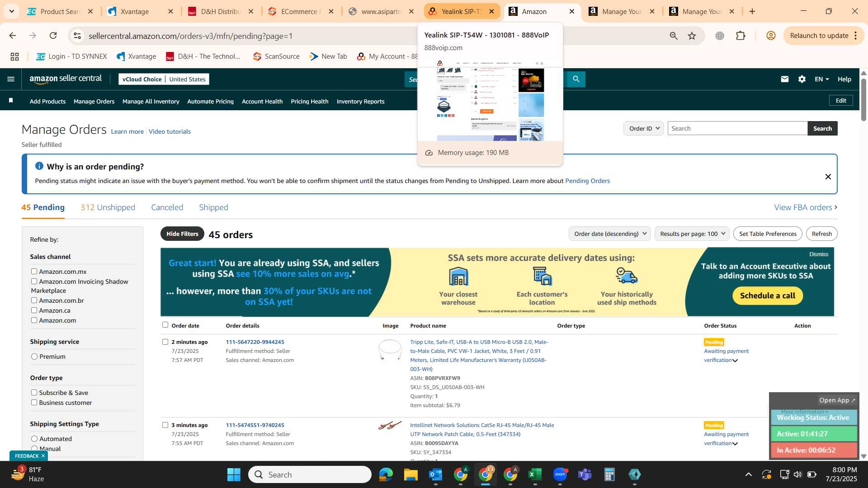Open Manage All Inventory menu item
The image size is (868, 488).
(x=151, y=101)
